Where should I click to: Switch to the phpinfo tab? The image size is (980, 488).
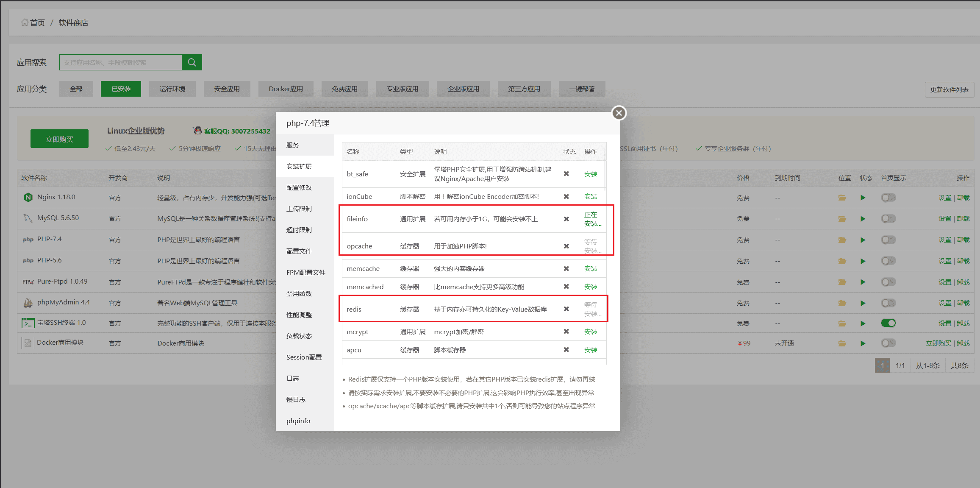point(298,420)
